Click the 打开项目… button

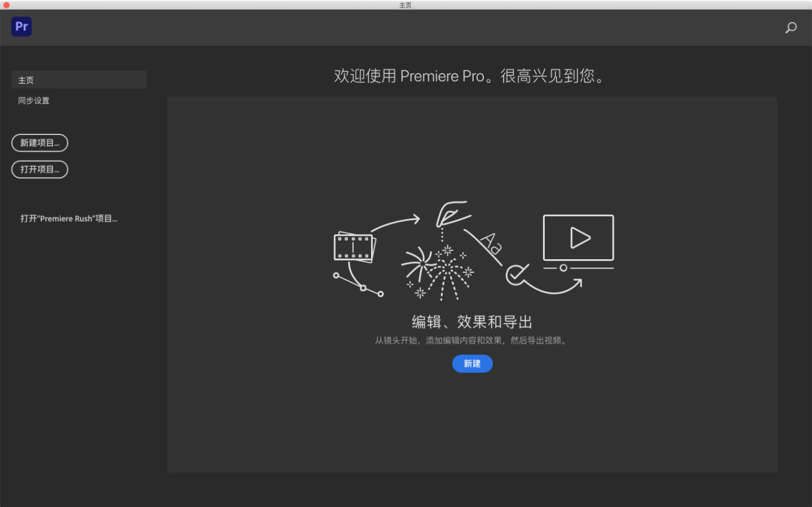(39, 169)
